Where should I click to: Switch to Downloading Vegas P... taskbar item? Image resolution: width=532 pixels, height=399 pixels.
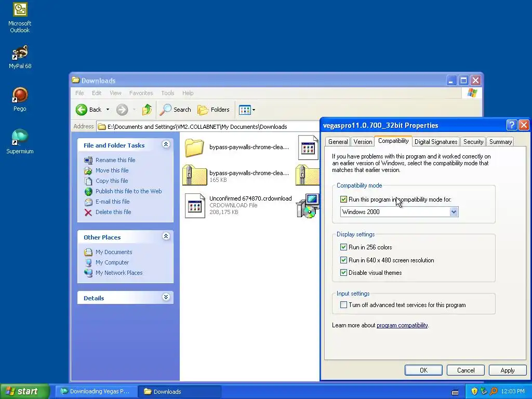tap(96, 391)
